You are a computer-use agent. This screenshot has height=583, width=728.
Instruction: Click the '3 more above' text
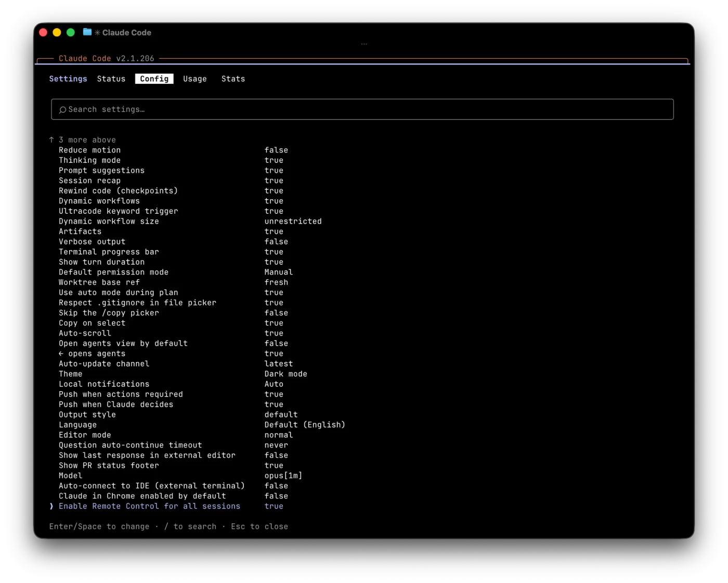(87, 140)
